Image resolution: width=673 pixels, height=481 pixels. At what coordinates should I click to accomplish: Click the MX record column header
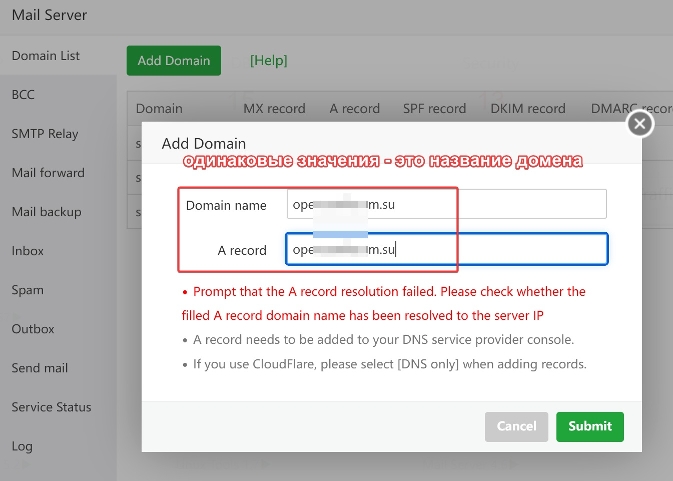tap(274, 109)
